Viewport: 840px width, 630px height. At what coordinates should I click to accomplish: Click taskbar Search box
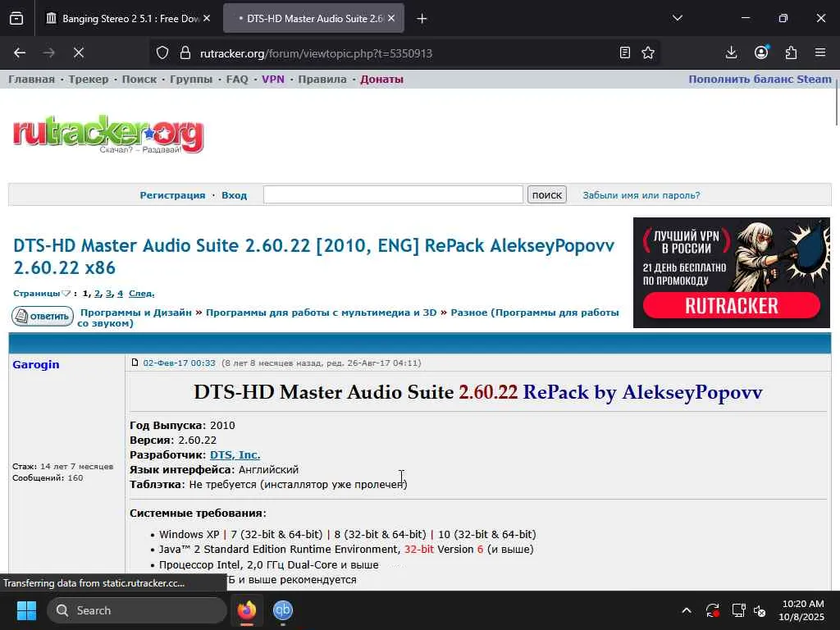(x=137, y=610)
